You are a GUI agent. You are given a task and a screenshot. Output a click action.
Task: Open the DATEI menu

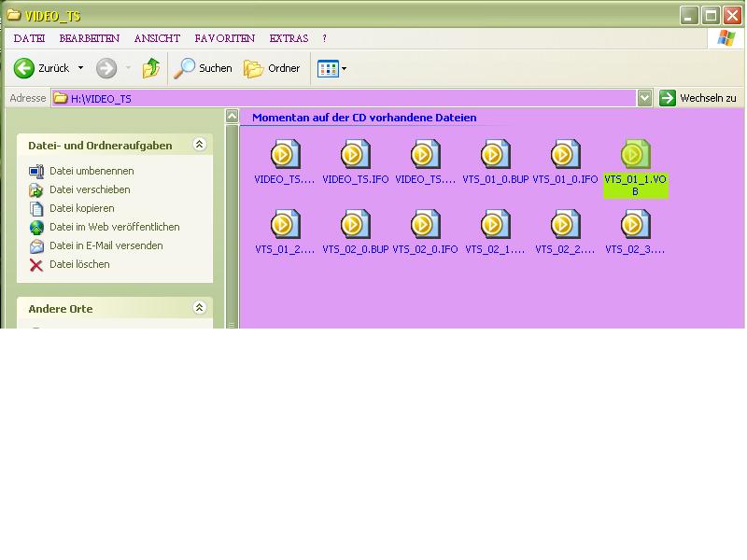click(29, 38)
